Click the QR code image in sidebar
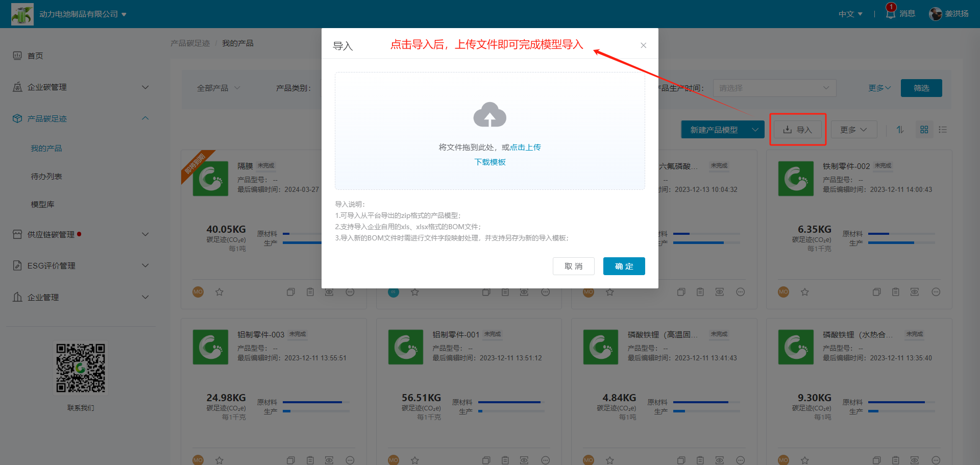 pyautogui.click(x=81, y=368)
